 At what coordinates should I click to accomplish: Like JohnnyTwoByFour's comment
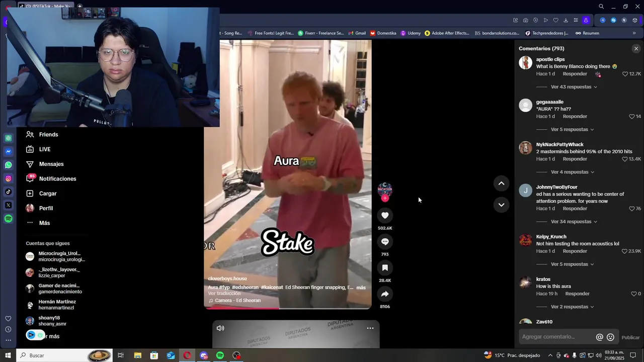click(x=632, y=209)
